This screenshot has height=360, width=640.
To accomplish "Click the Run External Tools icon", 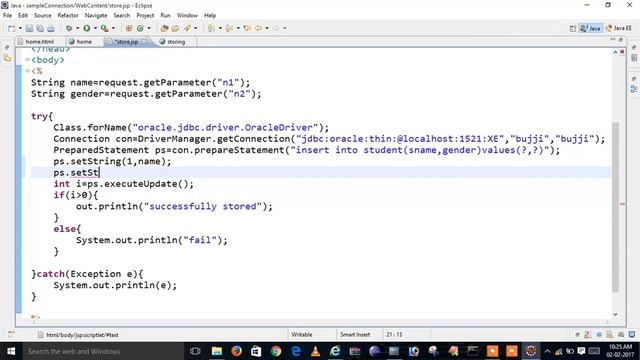I will (104, 28).
